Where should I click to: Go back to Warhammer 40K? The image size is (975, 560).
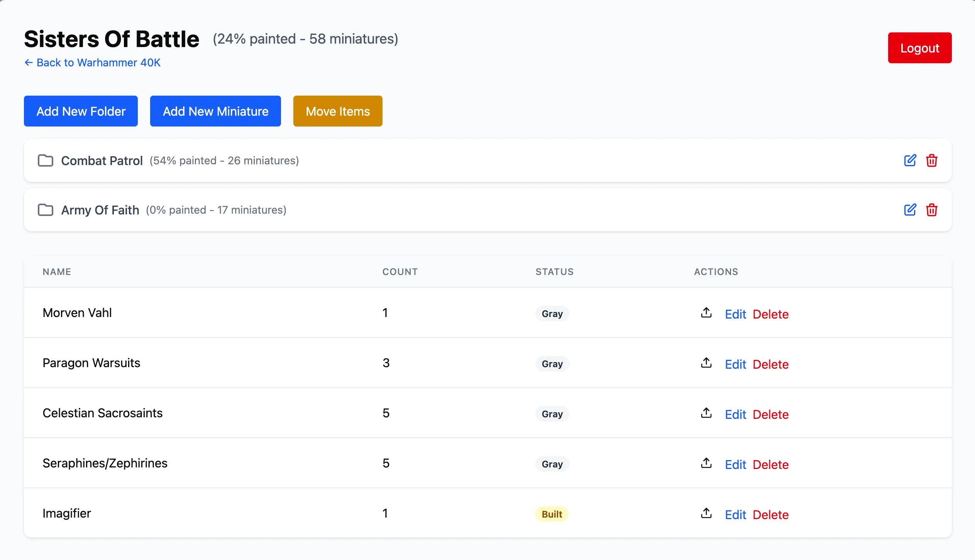click(92, 62)
